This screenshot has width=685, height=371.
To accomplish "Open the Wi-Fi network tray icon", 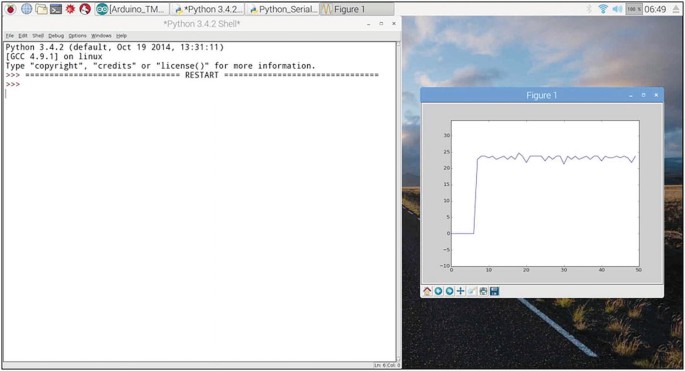I will click(x=603, y=9).
